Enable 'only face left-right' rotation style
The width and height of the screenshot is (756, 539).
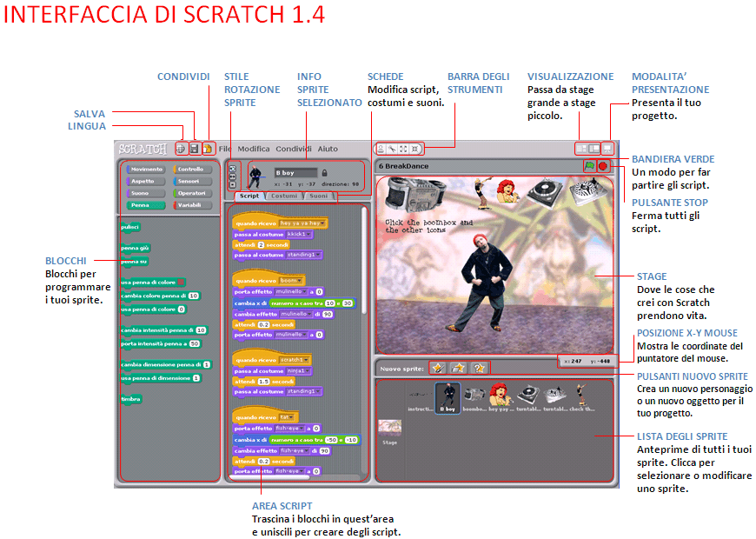pos(232,176)
